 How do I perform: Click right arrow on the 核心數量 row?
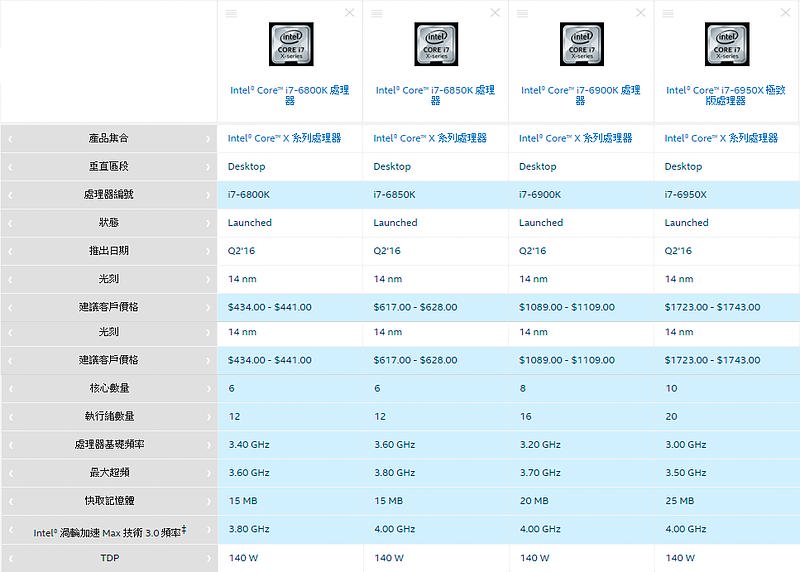(208, 389)
